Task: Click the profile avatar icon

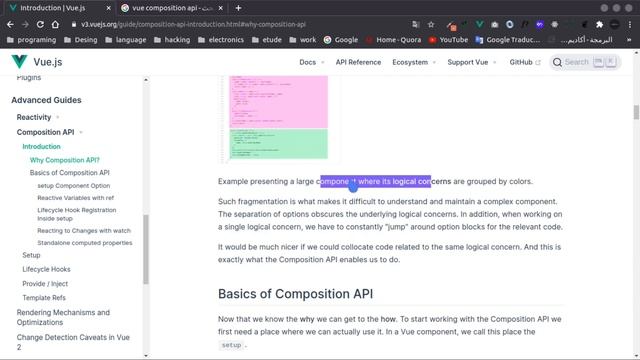Action: click(x=614, y=24)
